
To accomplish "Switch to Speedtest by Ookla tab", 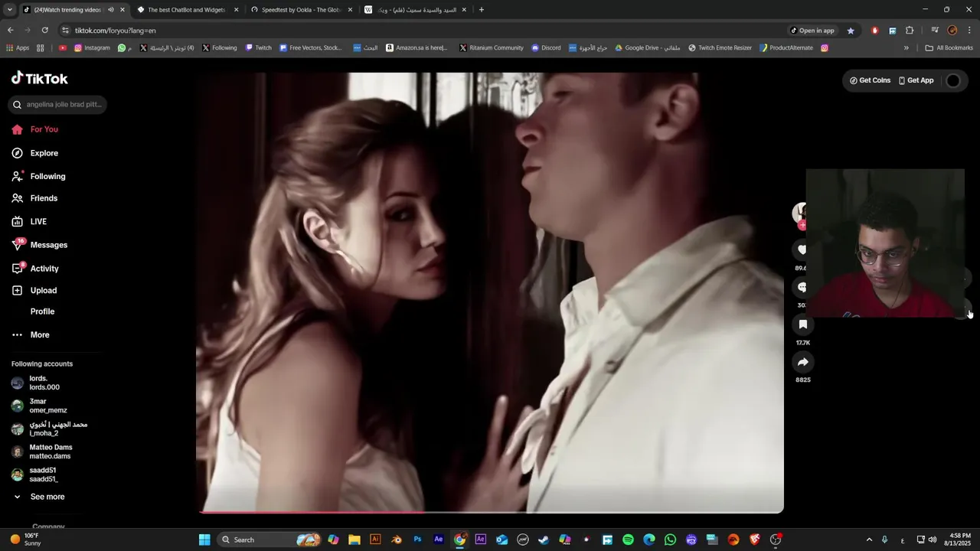I will click(301, 10).
